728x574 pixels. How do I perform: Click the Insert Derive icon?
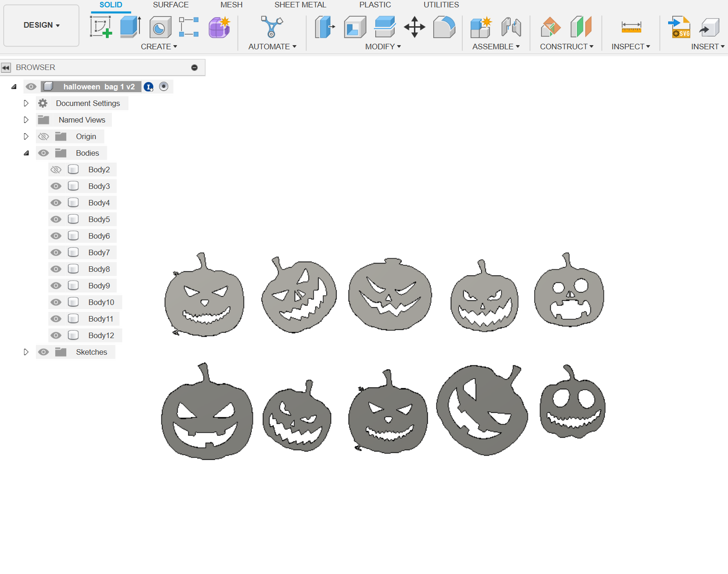[x=710, y=27]
